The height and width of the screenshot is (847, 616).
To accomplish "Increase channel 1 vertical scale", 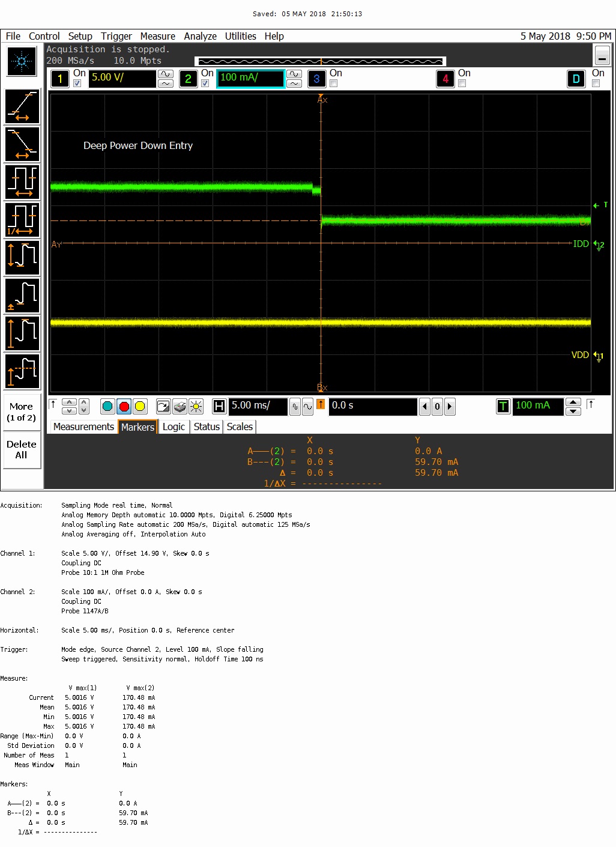I will pyautogui.click(x=166, y=74).
